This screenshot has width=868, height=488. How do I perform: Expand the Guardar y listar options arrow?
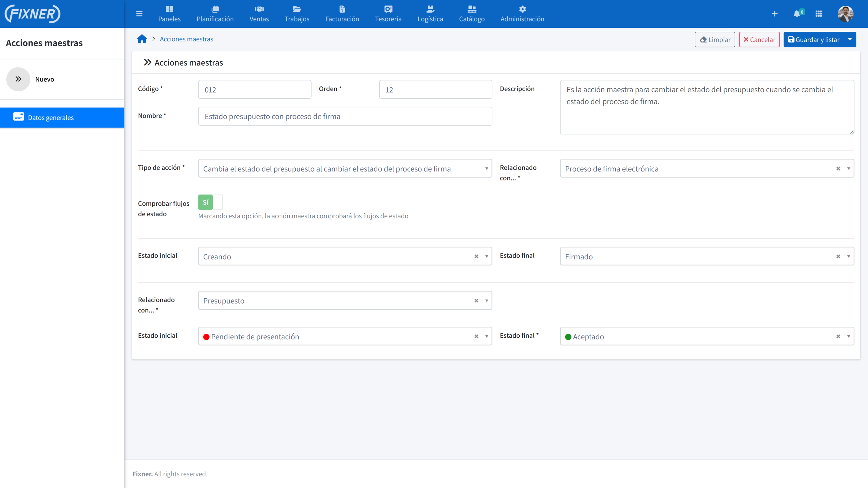pyautogui.click(x=850, y=39)
